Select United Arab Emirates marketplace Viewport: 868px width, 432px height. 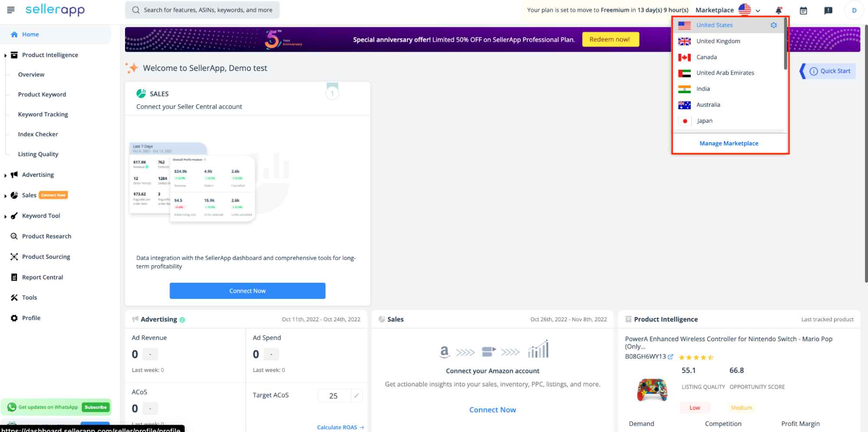coord(728,73)
